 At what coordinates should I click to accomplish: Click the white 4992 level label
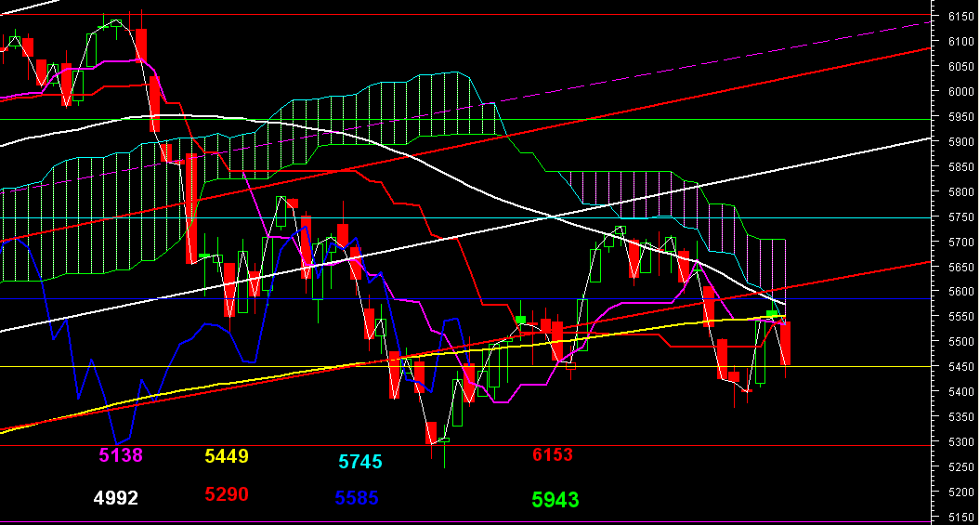click(115, 498)
